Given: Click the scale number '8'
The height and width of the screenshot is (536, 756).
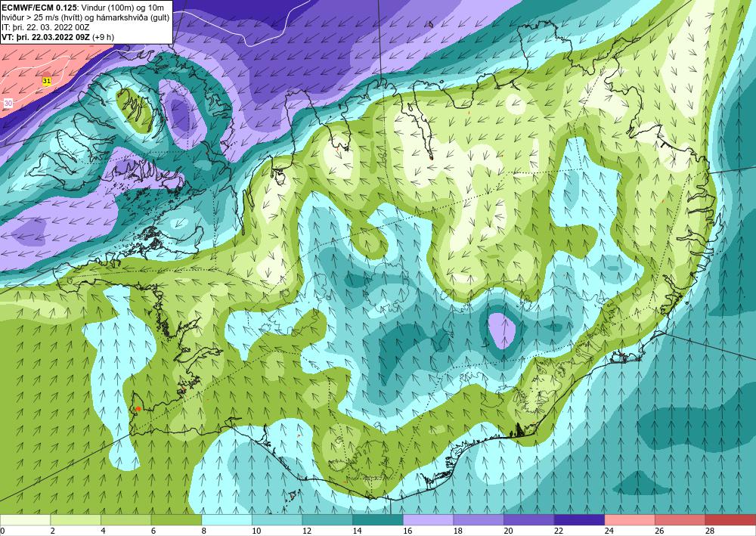Looking at the screenshot, I should click(x=204, y=531).
